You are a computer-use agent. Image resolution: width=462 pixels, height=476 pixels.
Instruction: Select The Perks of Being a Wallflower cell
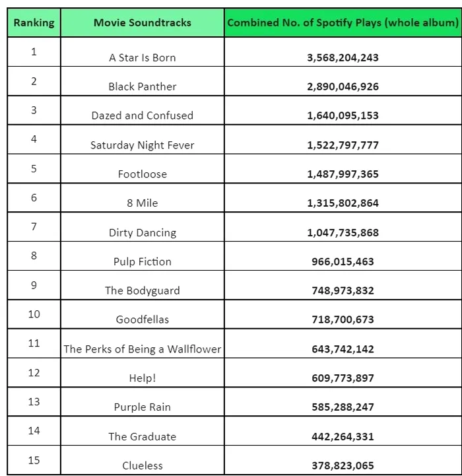(x=142, y=349)
